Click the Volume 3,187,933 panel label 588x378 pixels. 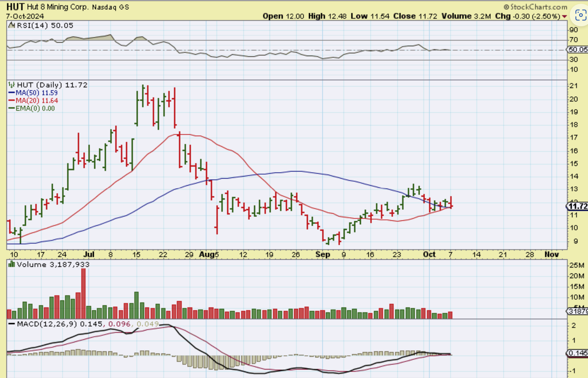pos(53,264)
